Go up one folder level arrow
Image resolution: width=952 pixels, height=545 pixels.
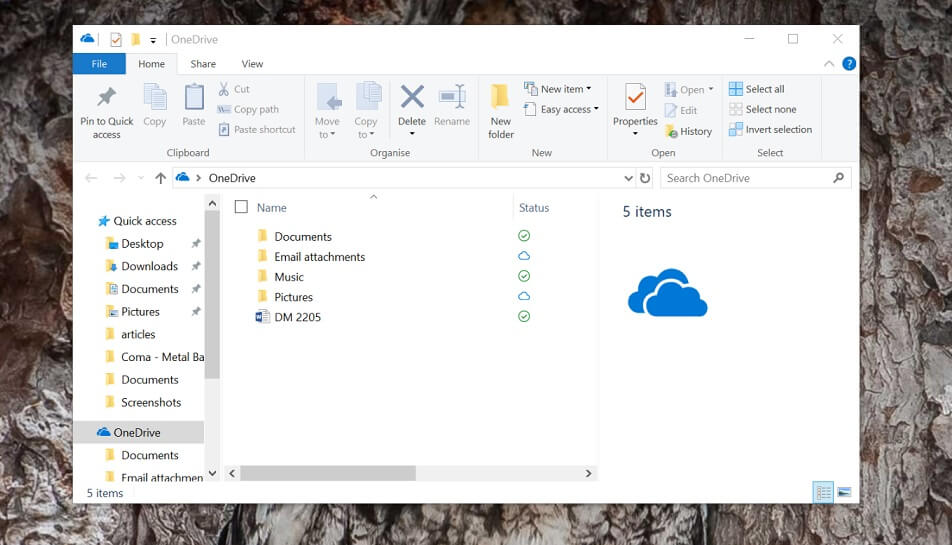tap(160, 178)
